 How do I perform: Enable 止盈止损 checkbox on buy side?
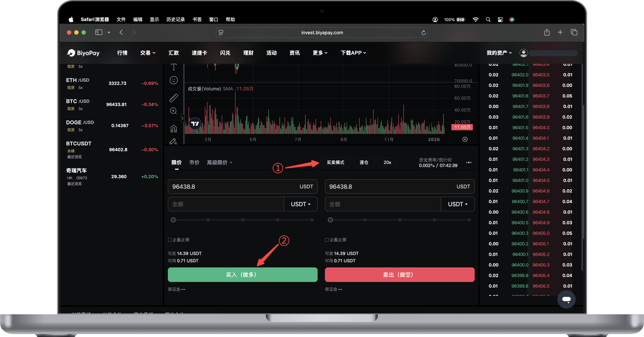click(x=170, y=240)
